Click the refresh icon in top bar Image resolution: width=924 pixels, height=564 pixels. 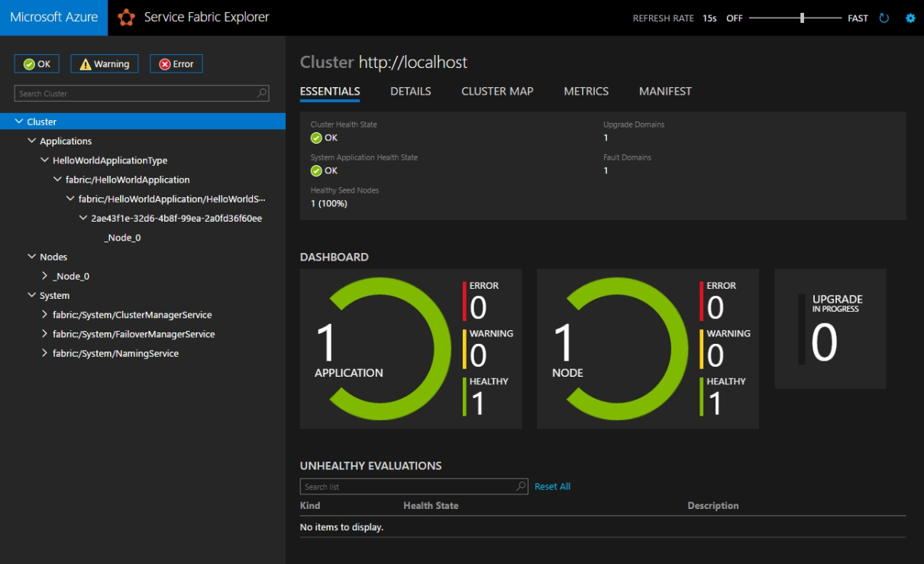(x=885, y=18)
